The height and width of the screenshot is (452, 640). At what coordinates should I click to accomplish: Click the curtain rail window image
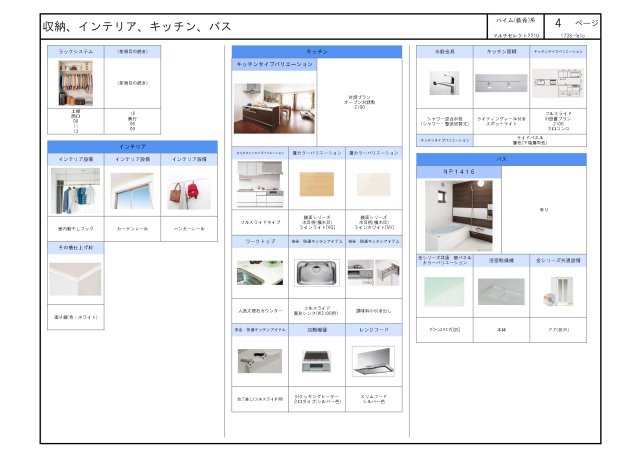132,192
